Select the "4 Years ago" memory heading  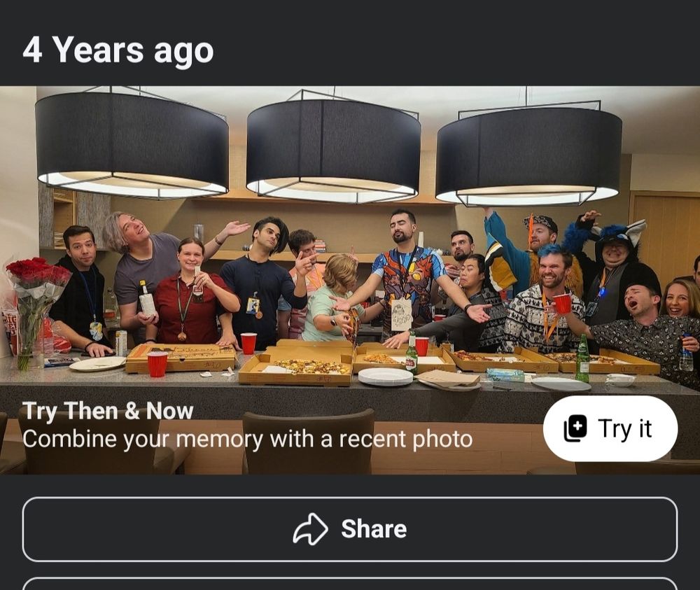pos(118,50)
